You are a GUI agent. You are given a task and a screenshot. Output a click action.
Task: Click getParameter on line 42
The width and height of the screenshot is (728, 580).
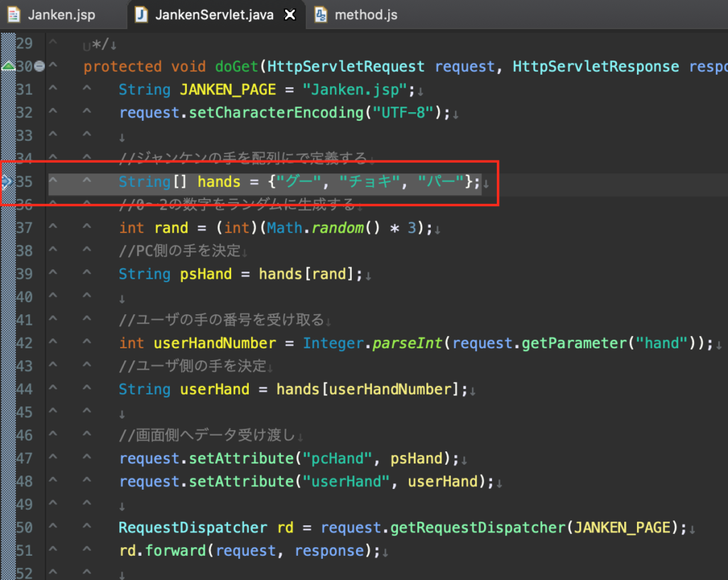(574, 343)
